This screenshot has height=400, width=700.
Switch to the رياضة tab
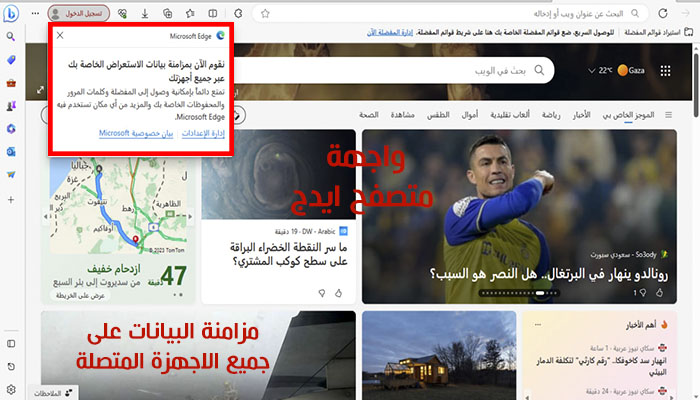[x=551, y=115]
